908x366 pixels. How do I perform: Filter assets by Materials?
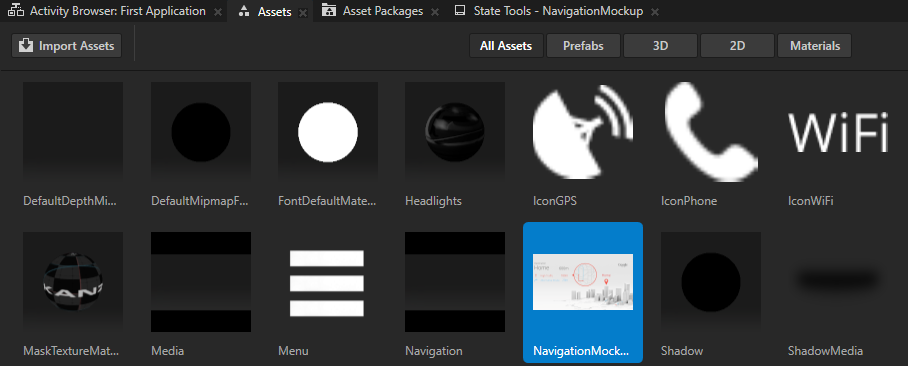point(815,46)
